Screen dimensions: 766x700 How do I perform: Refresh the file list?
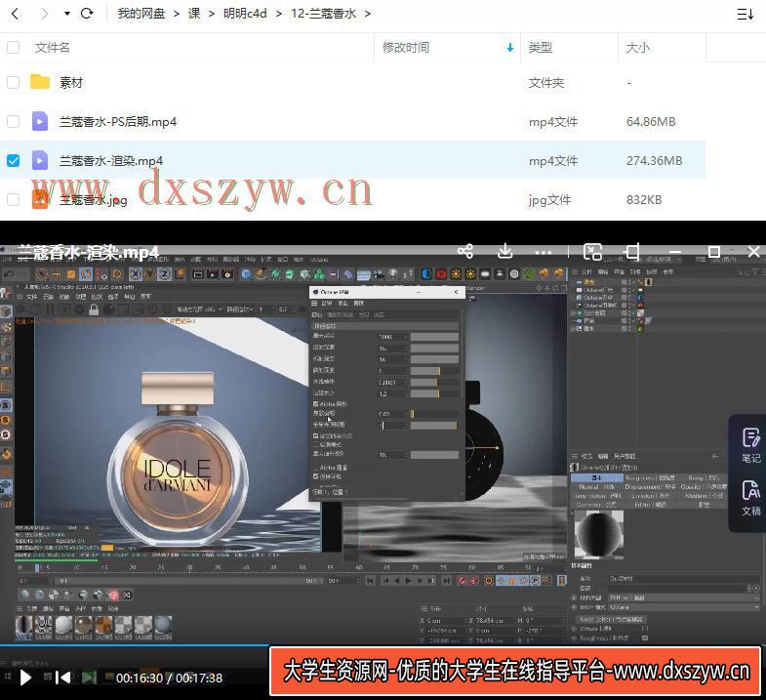point(87,14)
